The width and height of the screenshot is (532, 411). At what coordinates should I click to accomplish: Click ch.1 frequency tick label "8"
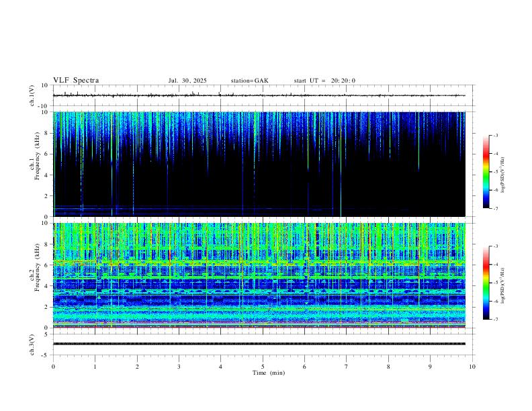[46, 133]
